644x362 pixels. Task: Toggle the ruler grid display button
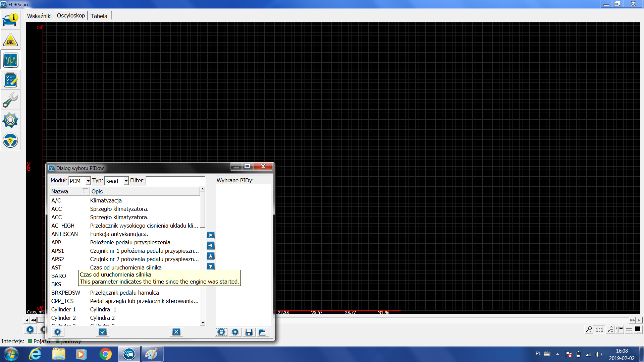(620, 329)
